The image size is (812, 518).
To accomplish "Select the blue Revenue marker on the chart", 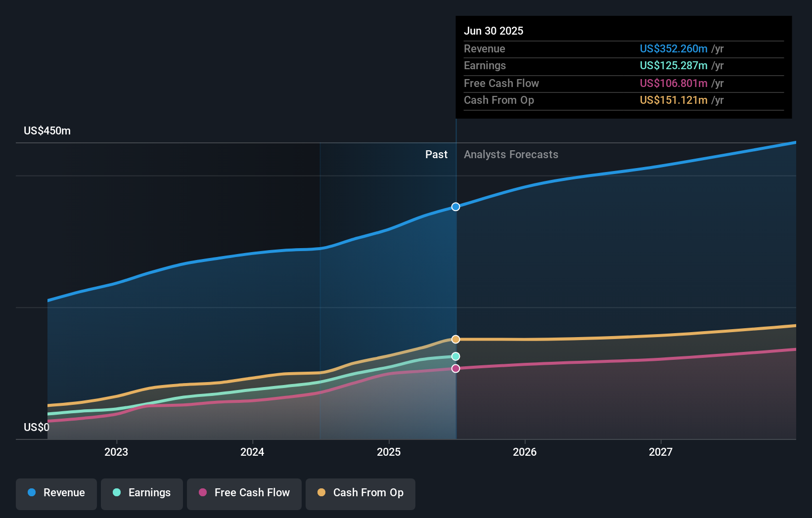I will click(455, 207).
